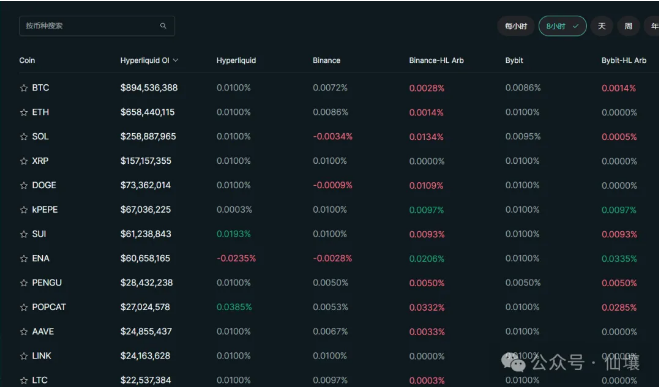Click the AAVE coin name
This screenshot has height=387, width=659.
pos(43,332)
